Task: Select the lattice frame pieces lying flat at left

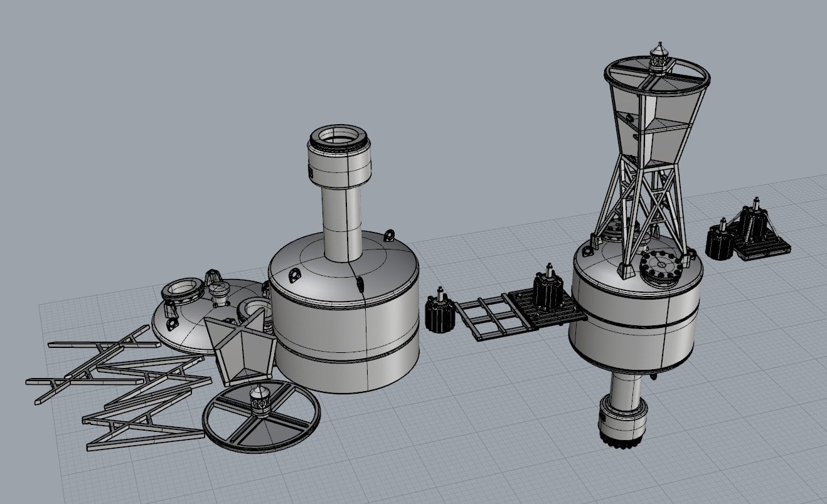Action: coord(119,389)
